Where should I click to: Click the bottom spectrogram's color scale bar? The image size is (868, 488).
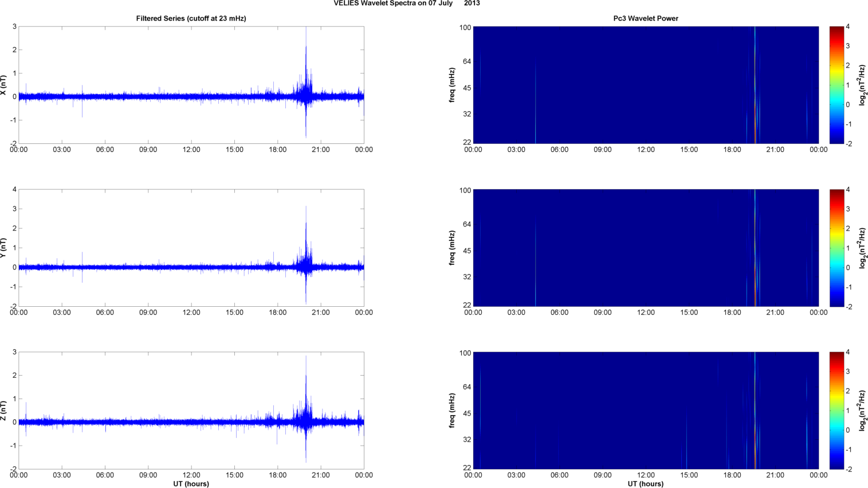coord(836,411)
